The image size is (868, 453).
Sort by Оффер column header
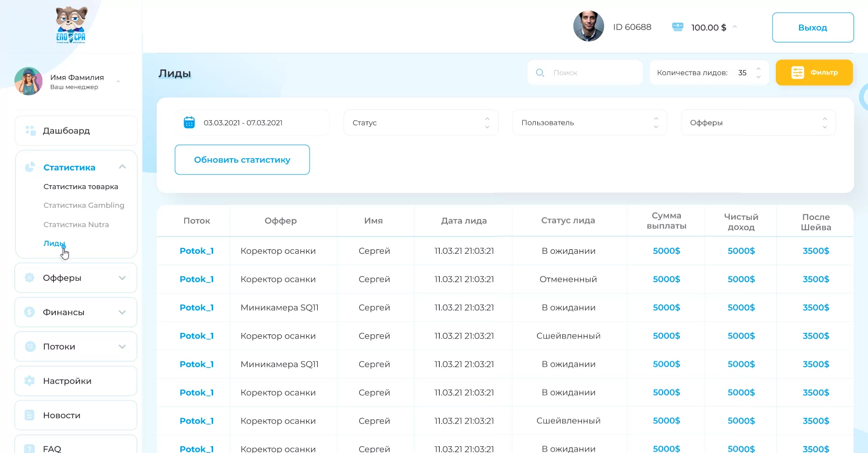(281, 220)
